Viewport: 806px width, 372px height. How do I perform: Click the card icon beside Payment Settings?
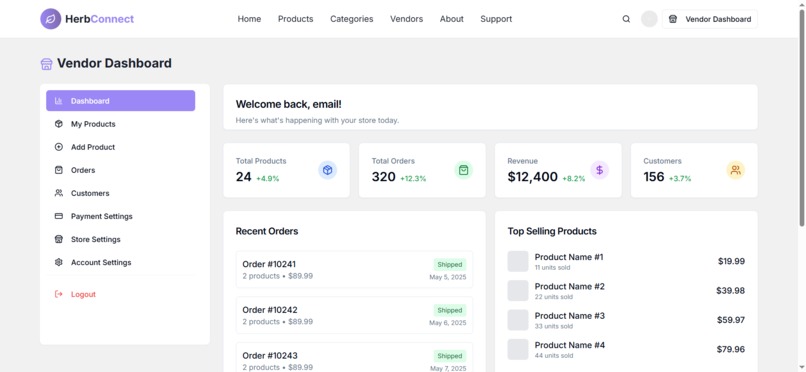[x=59, y=216]
